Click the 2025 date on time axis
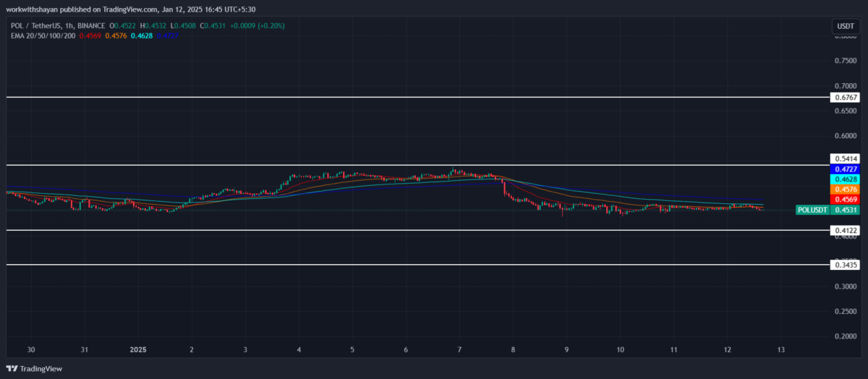This screenshot has width=868, height=379. (x=137, y=349)
